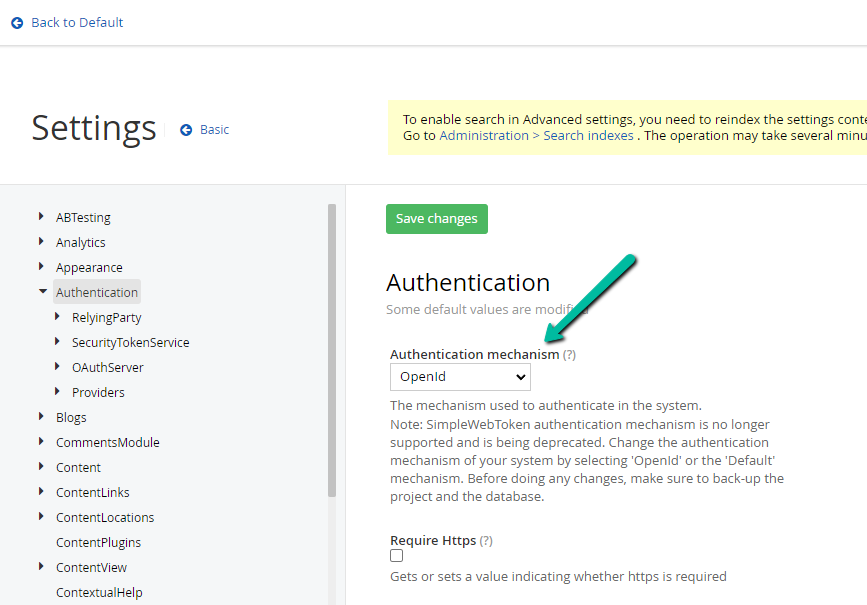Select ContextualHelp settings item
The width and height of the screenshot is (867, 605).
(99, 592)
